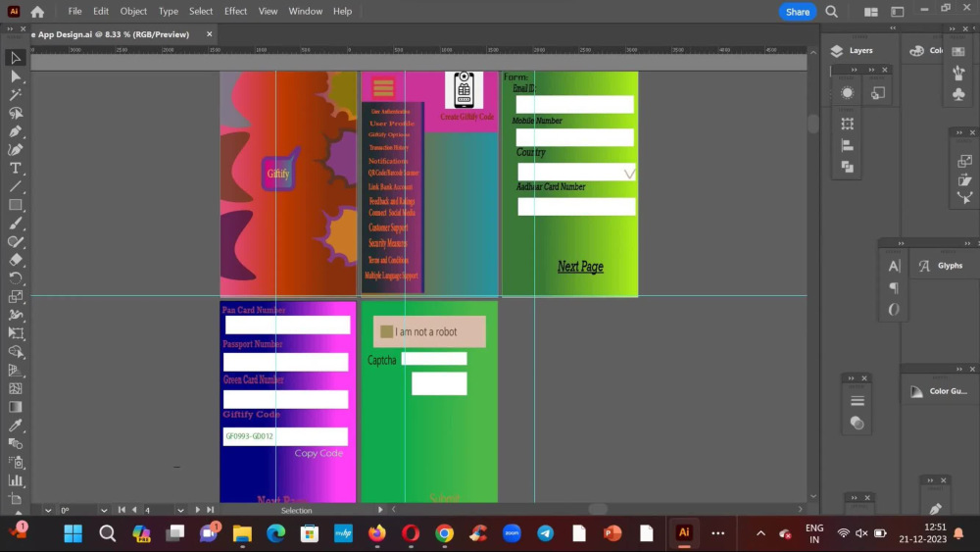Open the Layers panel
980x552 pixels.
click(x=852, y=51)
